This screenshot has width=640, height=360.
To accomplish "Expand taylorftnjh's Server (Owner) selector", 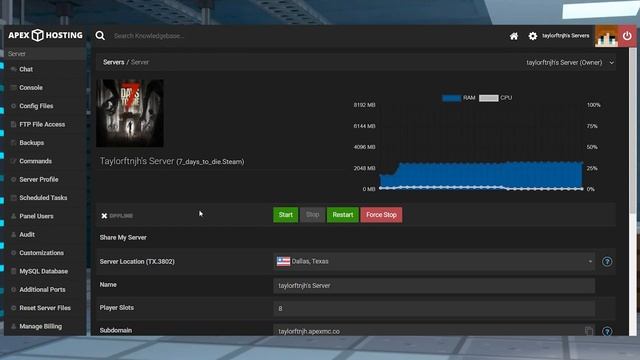I will (570, 63).
